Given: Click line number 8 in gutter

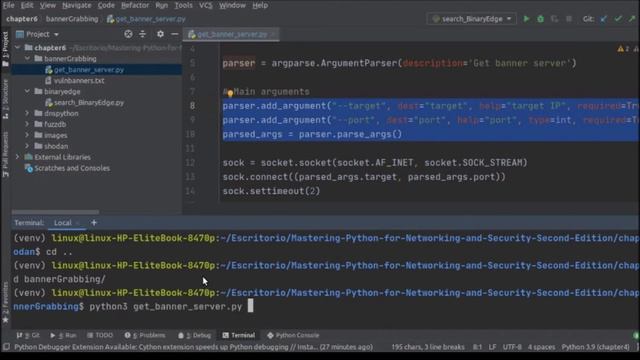Looking at the screenshot, I should tap(192, 106).
